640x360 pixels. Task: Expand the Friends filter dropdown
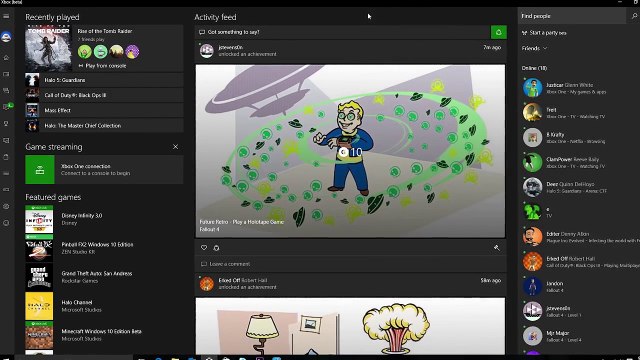click(534, 48)
